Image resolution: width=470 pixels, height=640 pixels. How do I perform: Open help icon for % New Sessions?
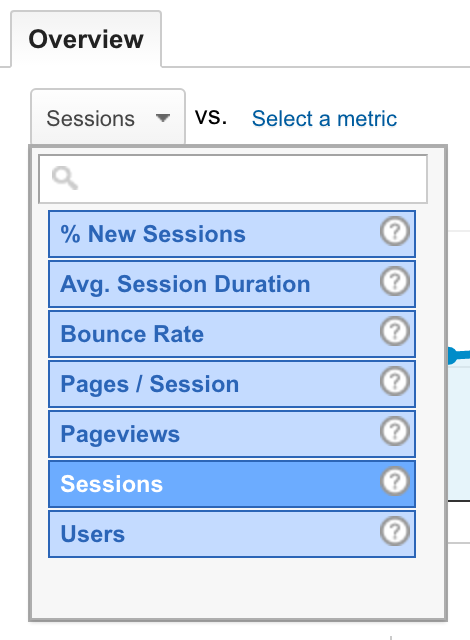(395, 231)
